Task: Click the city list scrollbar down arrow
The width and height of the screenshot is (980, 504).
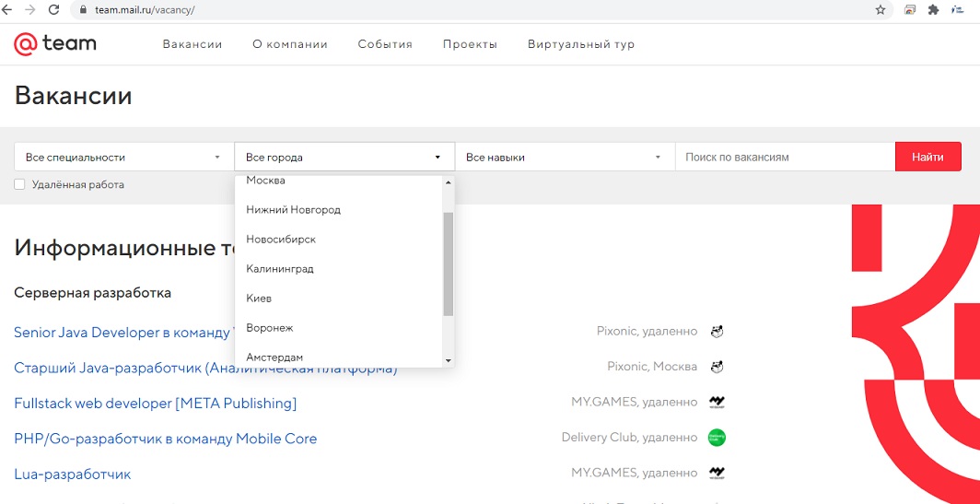Action: 449,359
